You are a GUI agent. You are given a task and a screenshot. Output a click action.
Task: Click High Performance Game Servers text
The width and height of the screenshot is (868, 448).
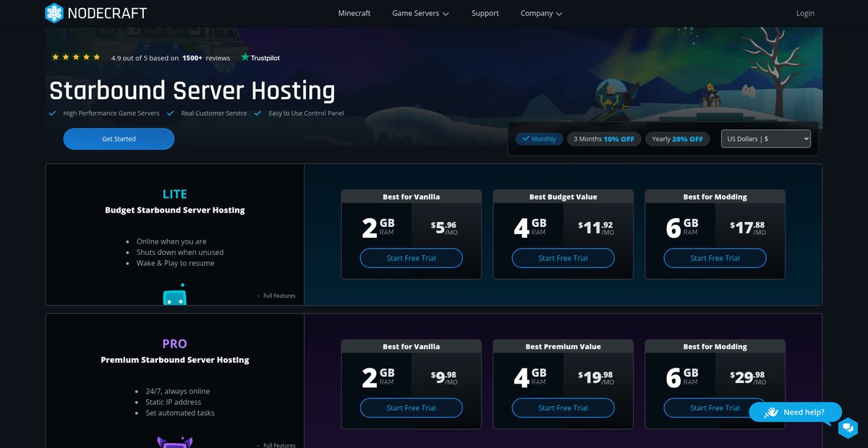point(111,113)
